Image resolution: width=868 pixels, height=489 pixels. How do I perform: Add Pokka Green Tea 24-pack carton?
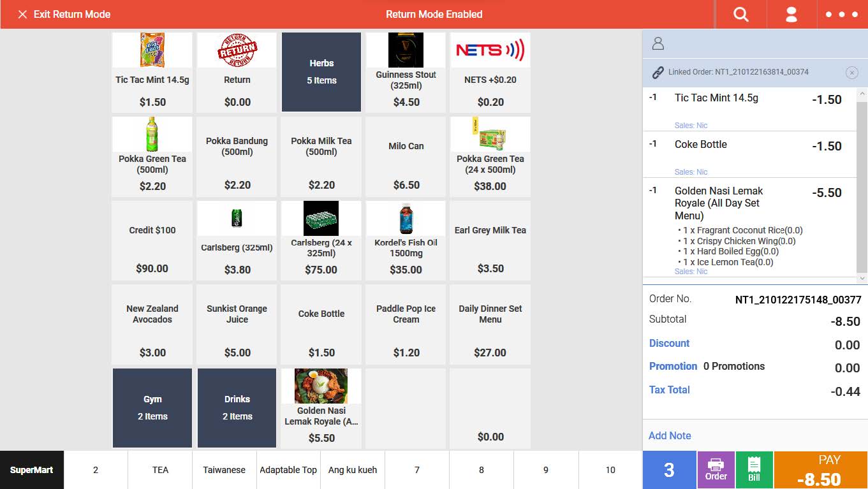pyautogui.click(x=490, y=156)
